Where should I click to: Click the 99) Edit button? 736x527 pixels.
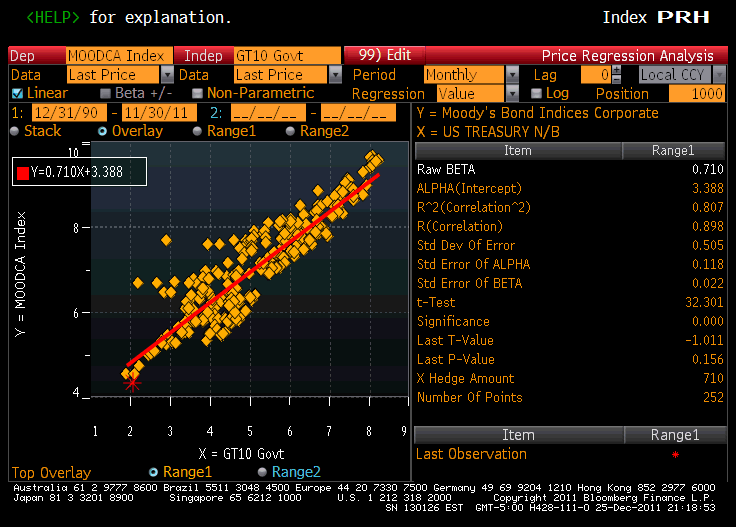coord(385,55)
